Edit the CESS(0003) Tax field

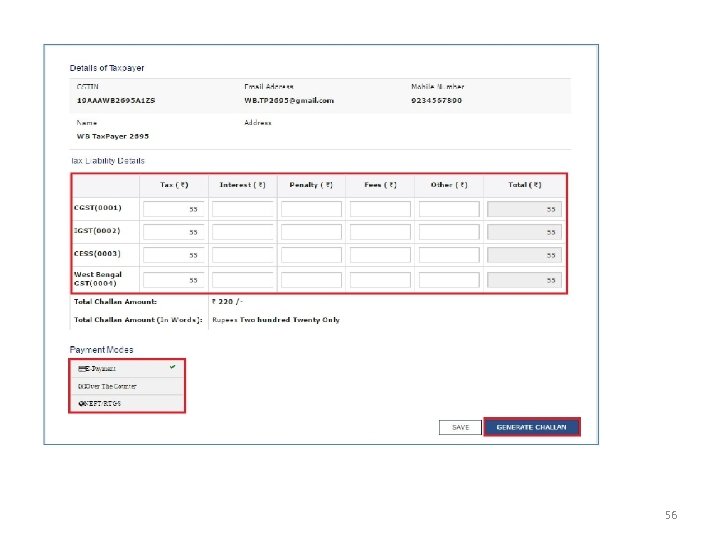click(173, 255)
